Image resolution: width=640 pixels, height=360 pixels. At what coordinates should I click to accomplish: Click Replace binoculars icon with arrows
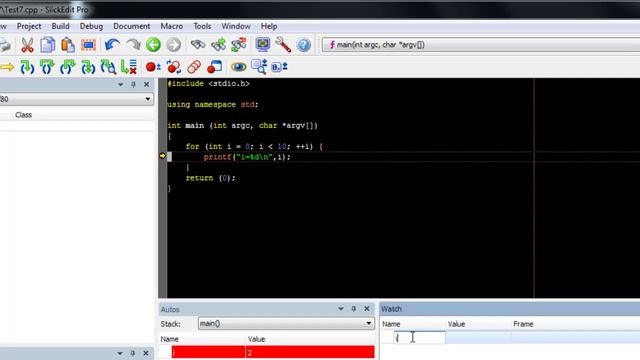coord(239,44)
